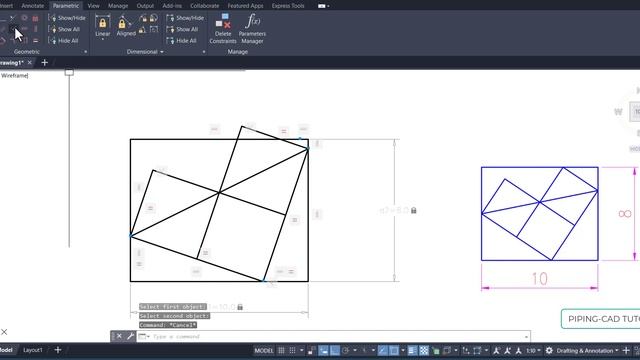Close the command line with X
The image size is (640, 360).
point(119,336)
